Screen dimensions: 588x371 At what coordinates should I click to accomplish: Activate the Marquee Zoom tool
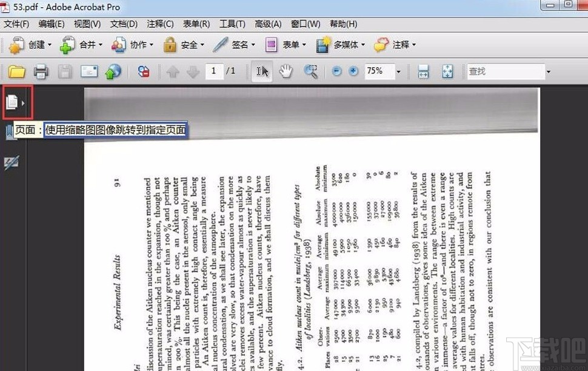(x=310, y=71)
